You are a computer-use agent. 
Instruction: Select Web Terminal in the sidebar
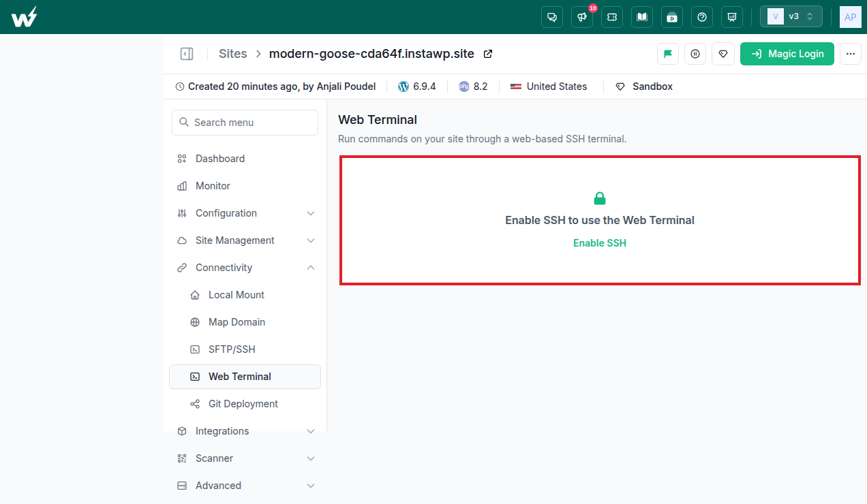point(245,377)
